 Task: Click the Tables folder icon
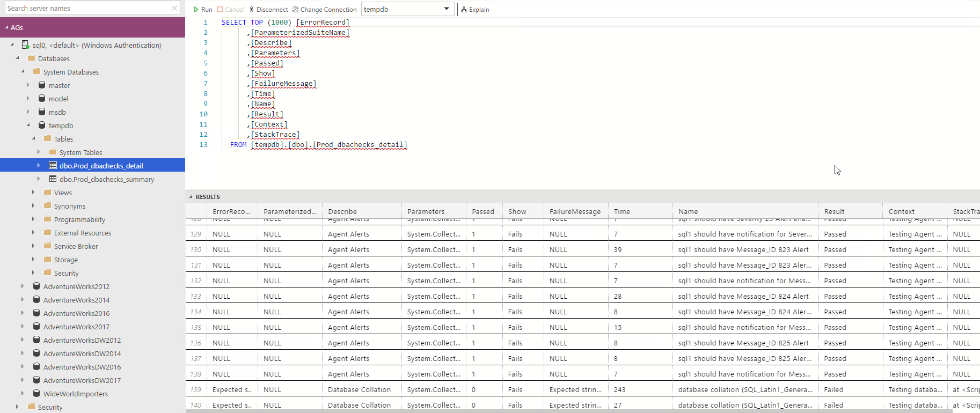click(47, 138)
